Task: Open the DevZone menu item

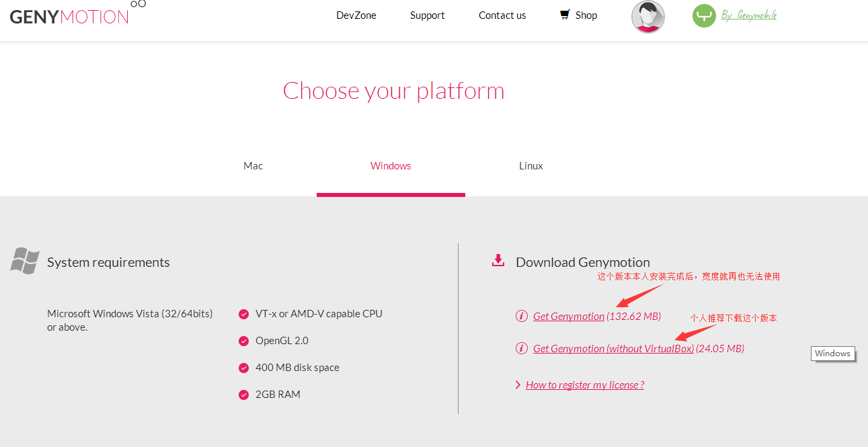Action: point(356,15)
